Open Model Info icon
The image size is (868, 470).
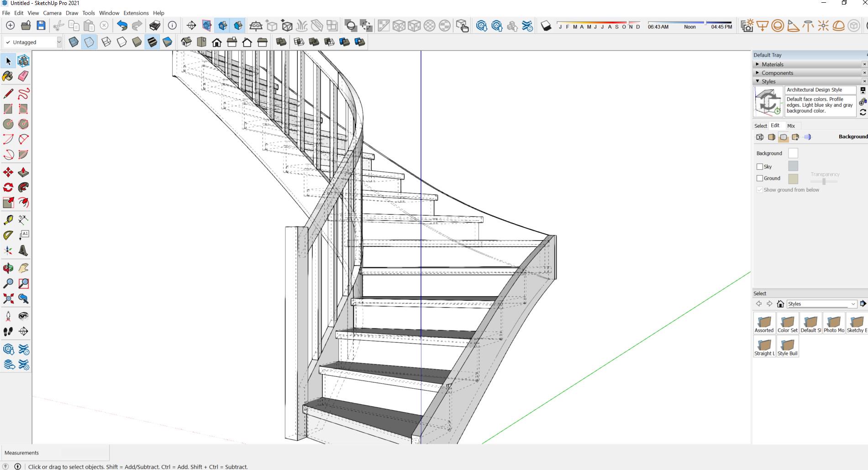point(172,26)
